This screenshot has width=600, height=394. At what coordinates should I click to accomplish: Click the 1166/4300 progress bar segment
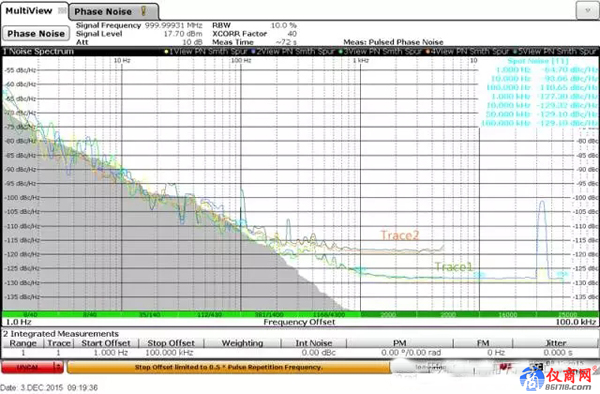pyautogui.click(x=329, y=314)
